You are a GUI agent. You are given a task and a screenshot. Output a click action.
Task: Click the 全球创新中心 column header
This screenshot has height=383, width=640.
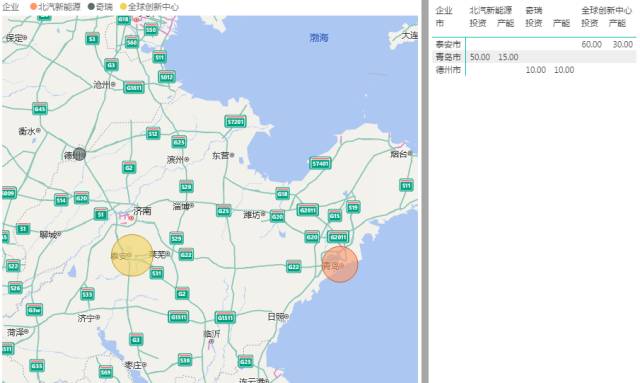tap(607, 10)
